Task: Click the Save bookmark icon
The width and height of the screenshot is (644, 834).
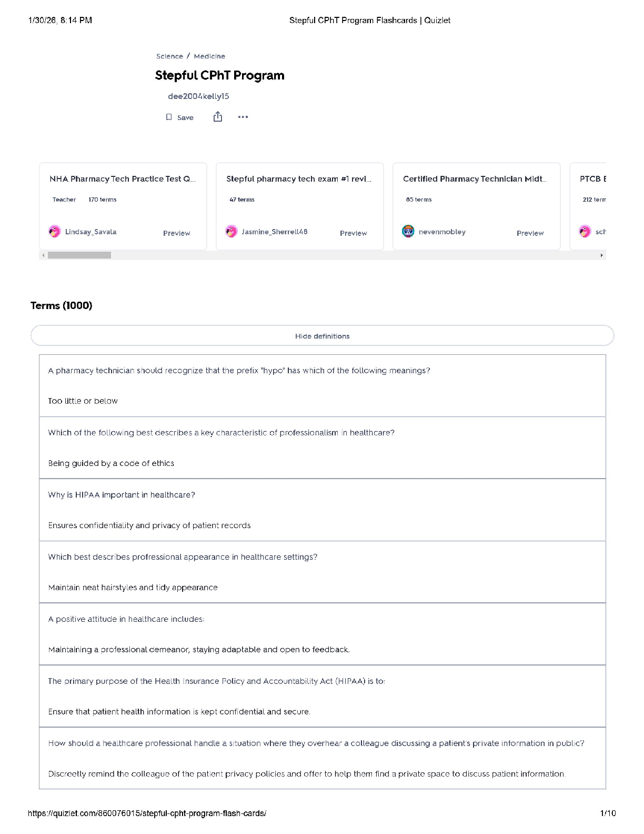Action: 169,117
